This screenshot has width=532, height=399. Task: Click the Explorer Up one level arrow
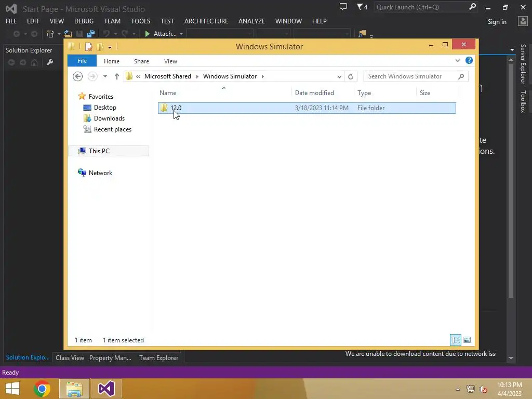(x=117, y=76)
